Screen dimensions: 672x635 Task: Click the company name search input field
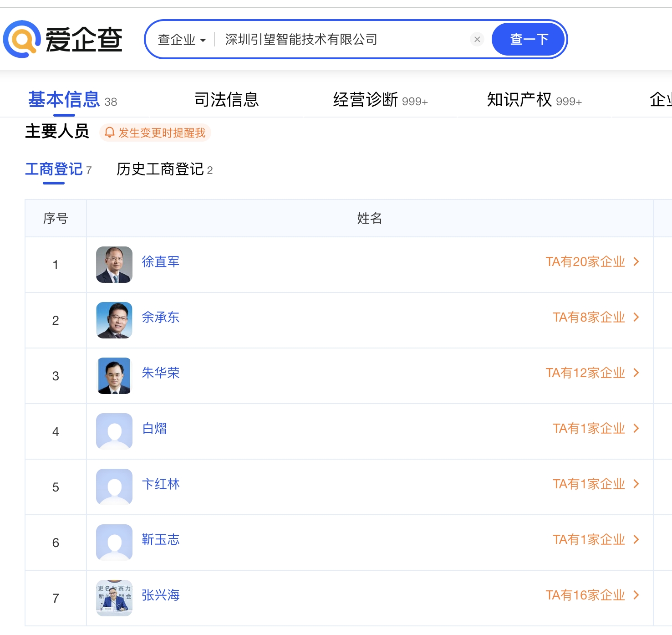pyautogui.click(x=341, y=40)
